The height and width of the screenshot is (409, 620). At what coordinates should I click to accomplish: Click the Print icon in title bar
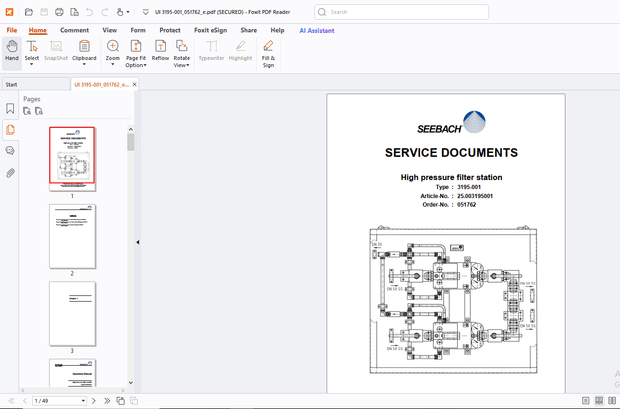tap(59, 12)
